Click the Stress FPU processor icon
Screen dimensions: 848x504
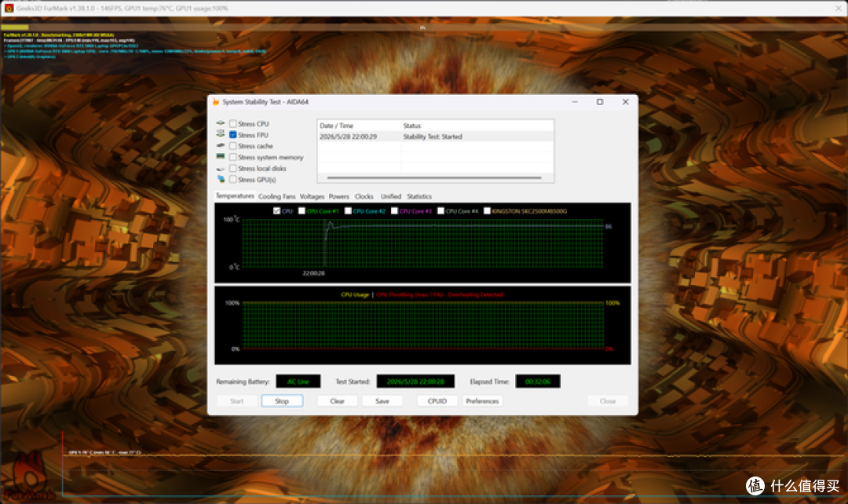pyautogui.click(x=221, y=135)
